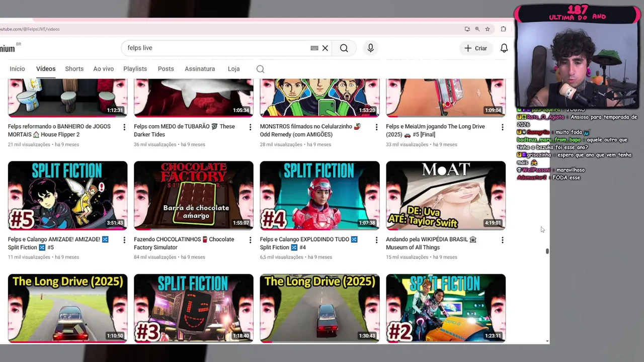
Task: Open thumbnail with 1:09:04 duration
Action: click(x=446, y=98)
